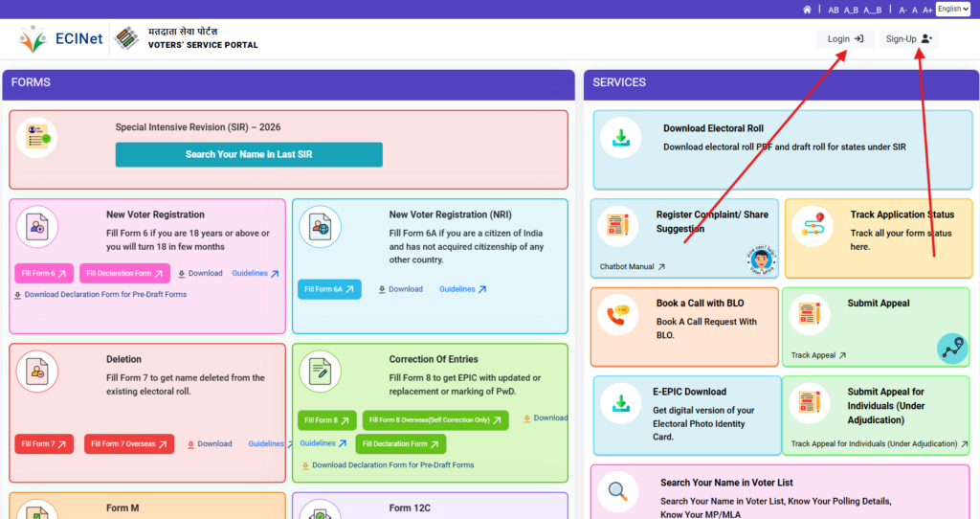Download Declaration Form for Pre-Draft Forms in Correction card
980x519 pixels.
388,465
